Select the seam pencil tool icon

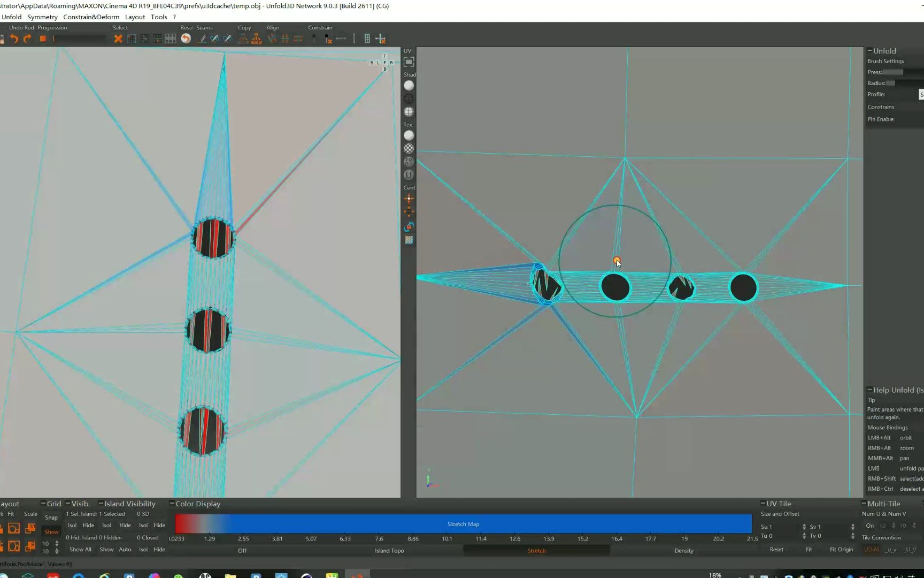click(x=202, y=39)
